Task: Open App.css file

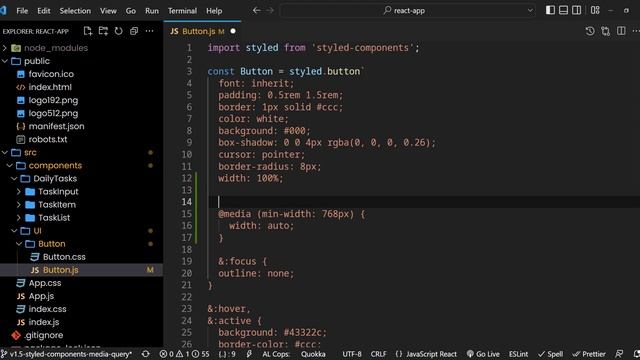Action: click(x=44, y=283)
